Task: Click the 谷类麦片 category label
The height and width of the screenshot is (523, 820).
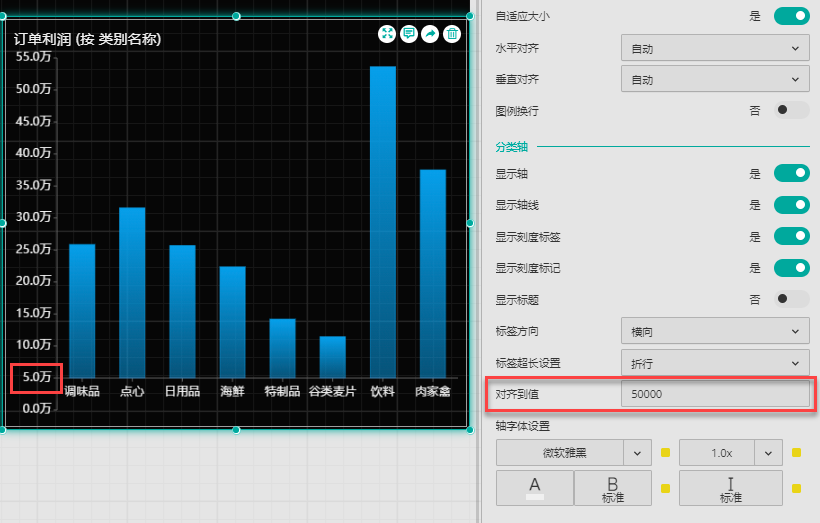Action: click(333, 391)
